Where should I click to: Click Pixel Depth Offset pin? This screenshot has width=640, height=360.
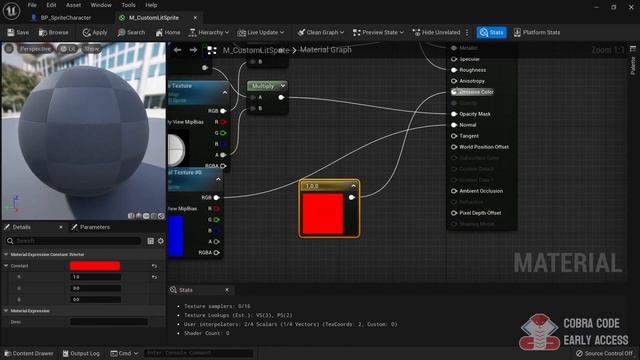pyautogui.click(x=454, y=213)
